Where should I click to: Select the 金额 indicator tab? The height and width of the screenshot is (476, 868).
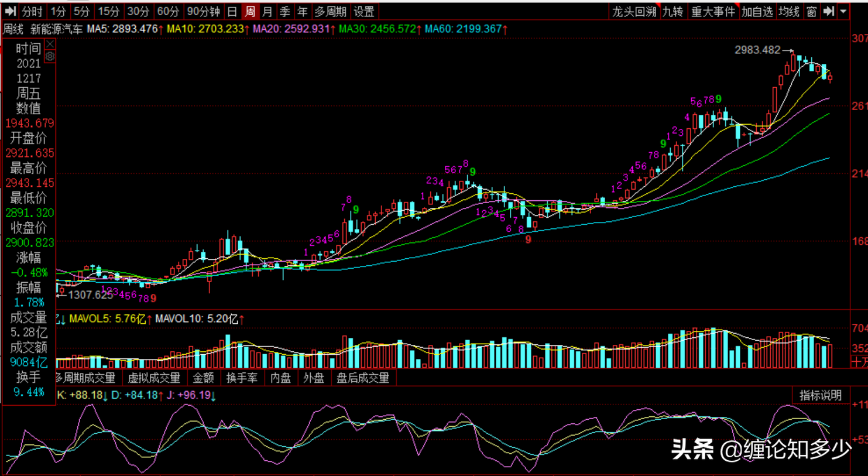pyautogui.click(x=203, y=378)
